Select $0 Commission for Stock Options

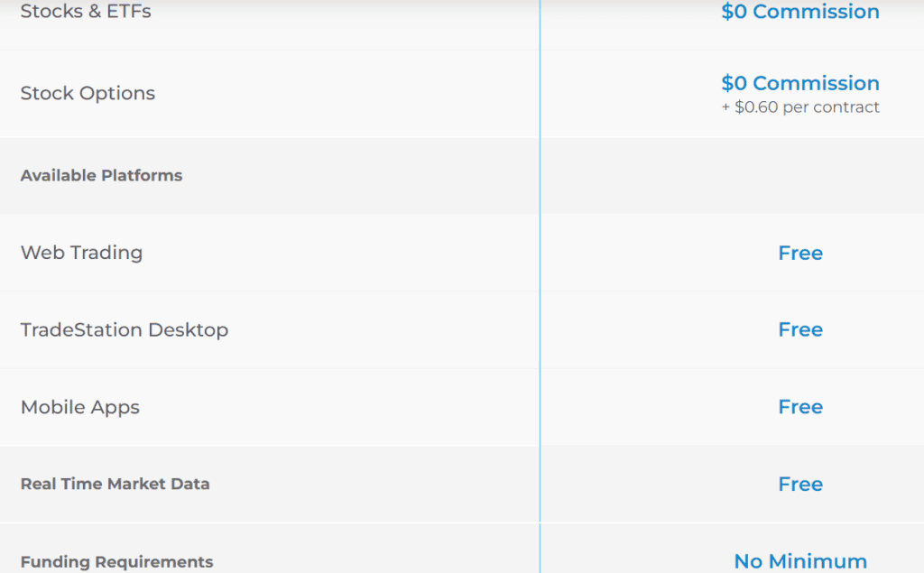(799, 83)
